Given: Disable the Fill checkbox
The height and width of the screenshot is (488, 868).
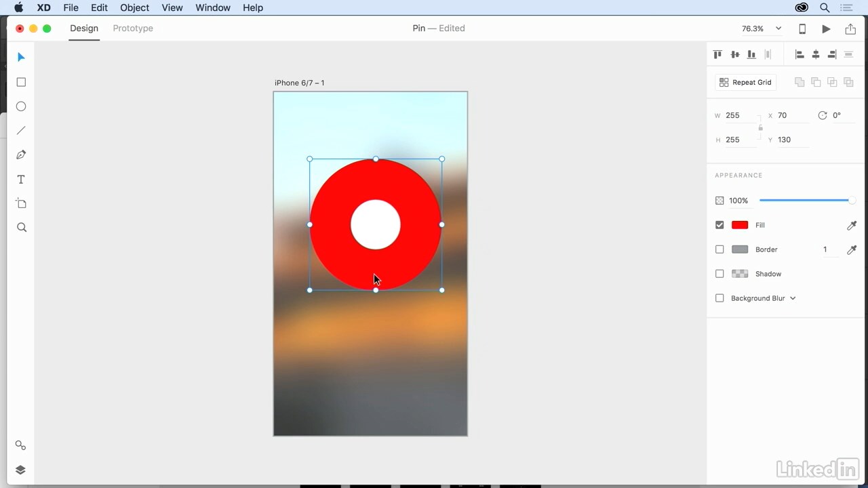Looking at the screenshot, I should point(719,225).
